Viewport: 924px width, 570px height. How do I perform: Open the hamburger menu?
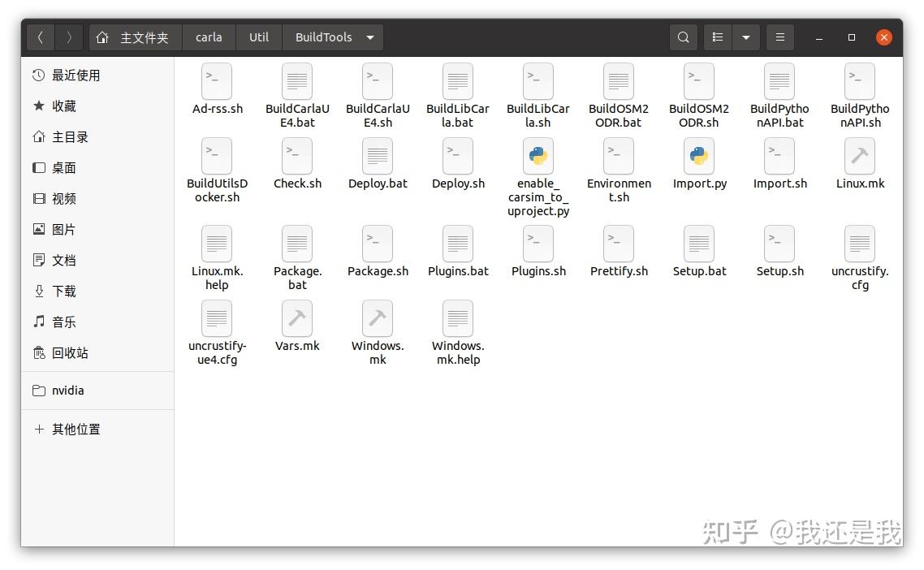coord(779,37)
